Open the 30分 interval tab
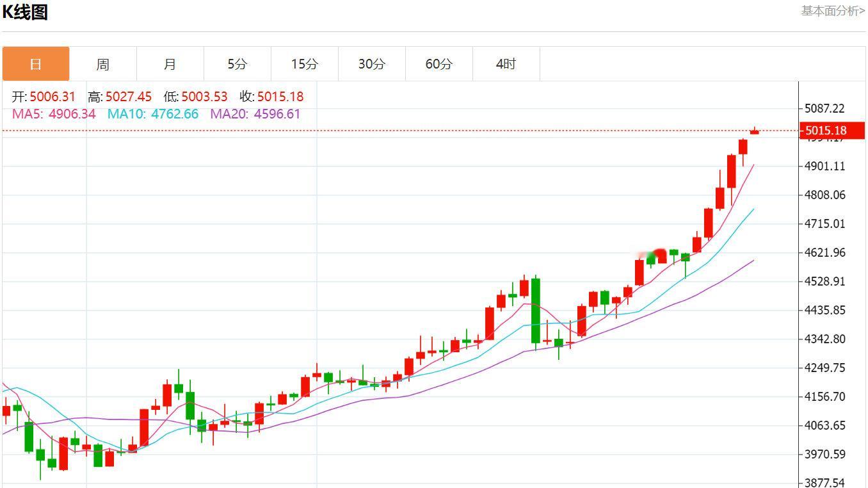The width and height of the screenshot is (868, 488). pos(372,64)
